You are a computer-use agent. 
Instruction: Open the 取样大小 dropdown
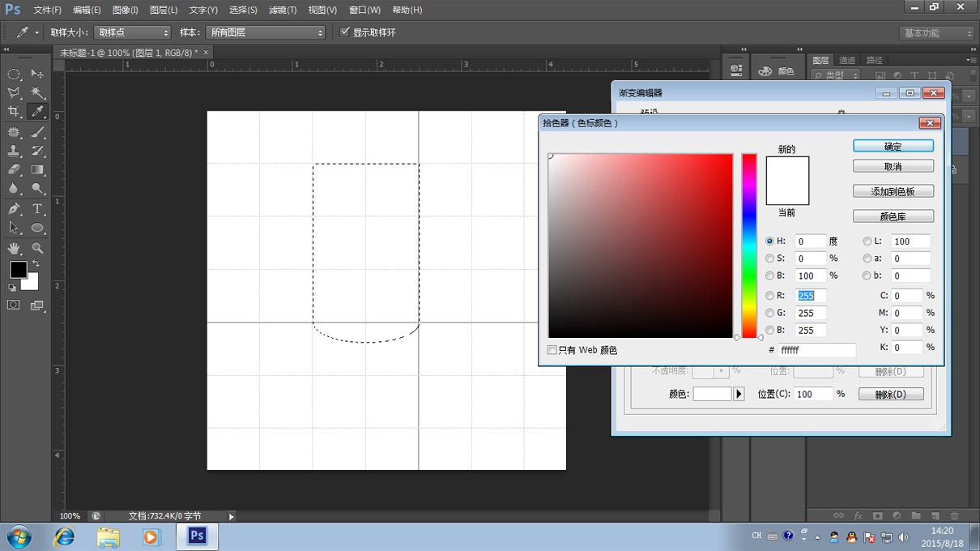click(x=133, y=32)
